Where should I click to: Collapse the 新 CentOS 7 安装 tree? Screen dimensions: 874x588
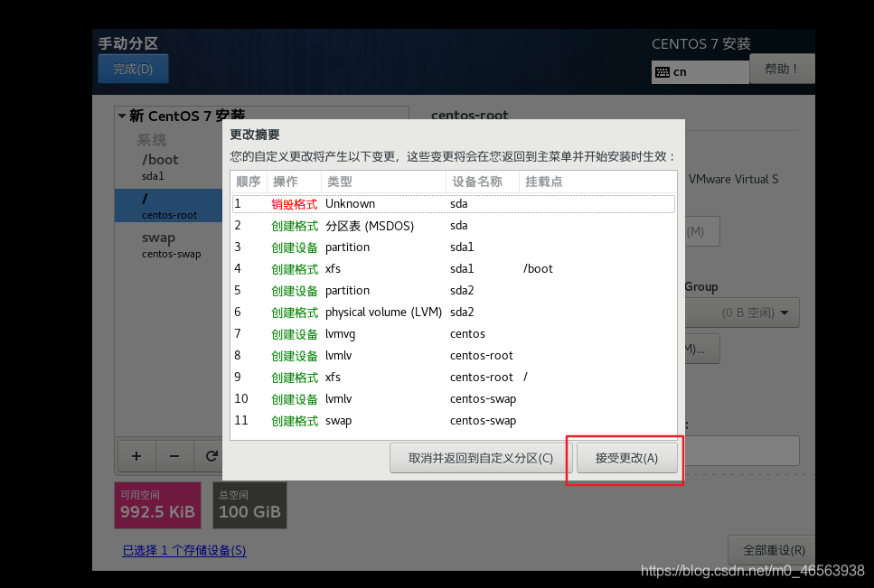[x=122, y=116]
